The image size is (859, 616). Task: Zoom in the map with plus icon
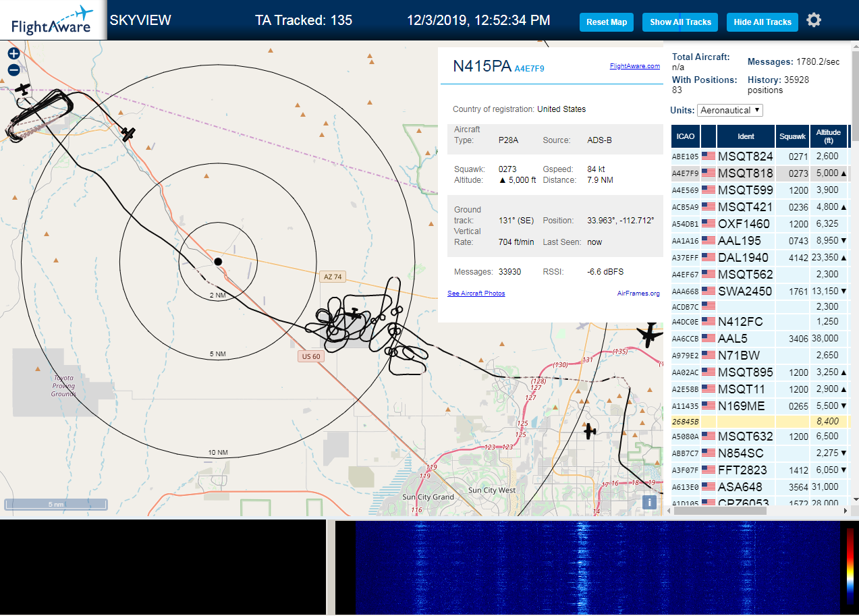[x=13, y=54]
